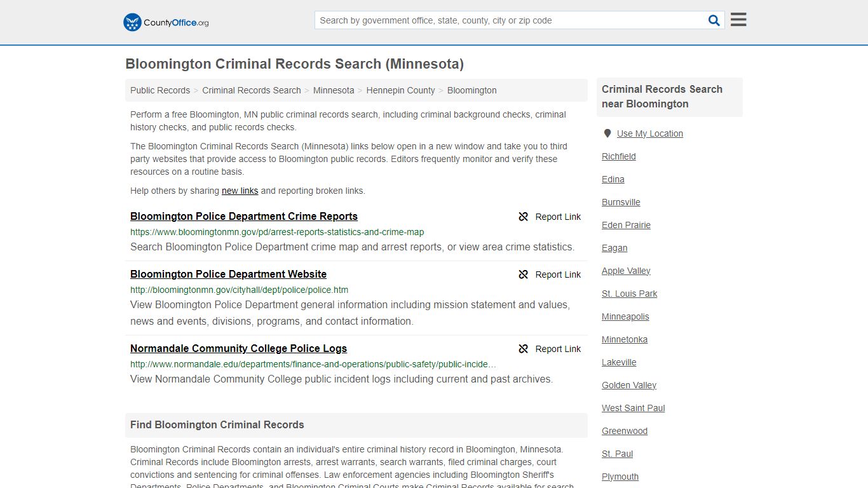
Task: Select Bloomington breadcrumb
Action: pyautogui.click(x=472, y=90)
